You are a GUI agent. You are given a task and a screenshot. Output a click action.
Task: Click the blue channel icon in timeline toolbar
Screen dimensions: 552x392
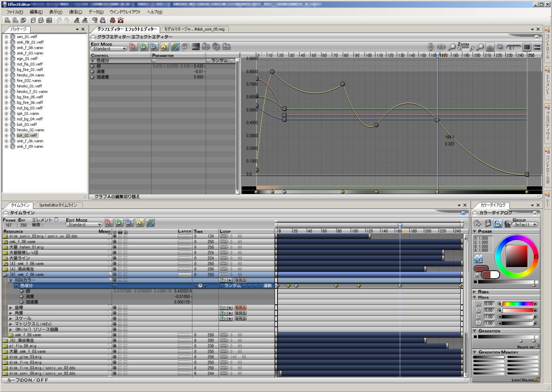[129, 222]
